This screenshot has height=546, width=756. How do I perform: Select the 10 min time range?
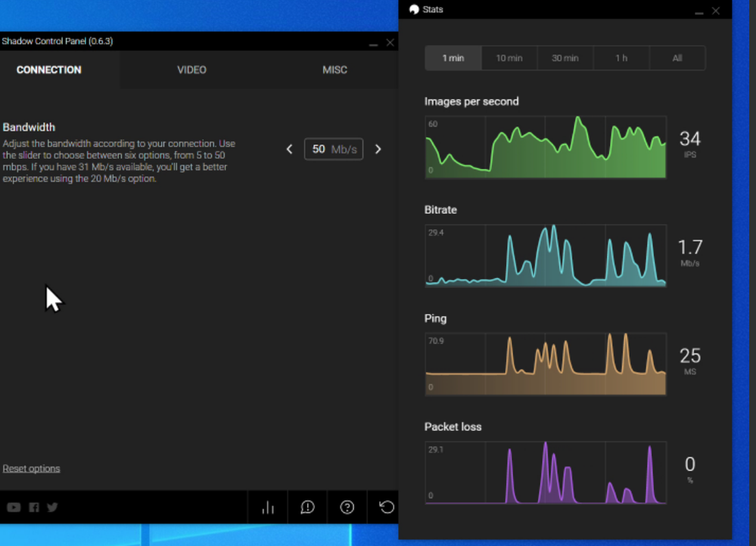pos(509,58)
